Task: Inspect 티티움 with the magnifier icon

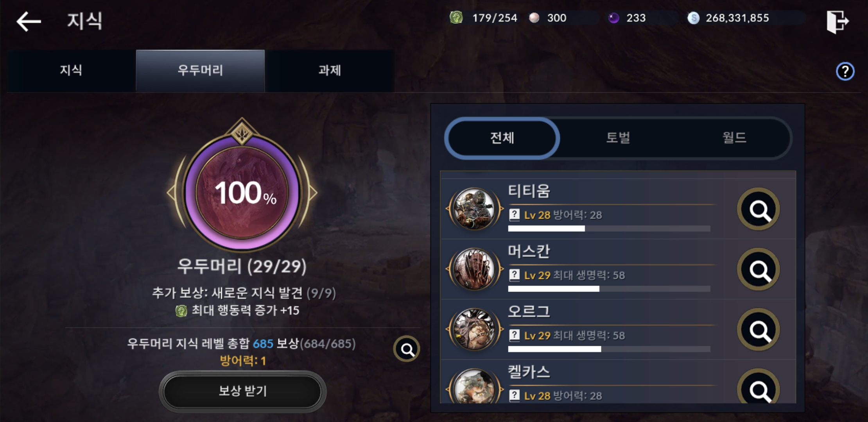Action: (x=758, y=209)
